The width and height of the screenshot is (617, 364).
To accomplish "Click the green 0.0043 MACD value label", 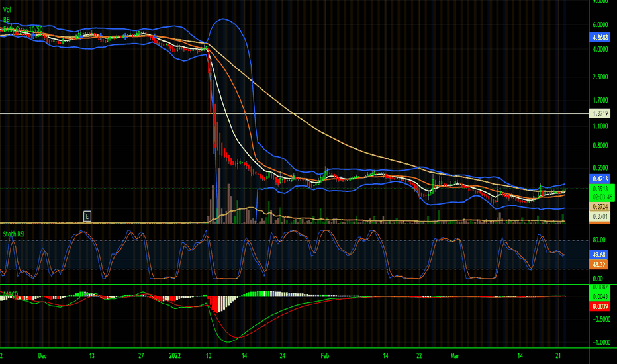I will (600, 296).
